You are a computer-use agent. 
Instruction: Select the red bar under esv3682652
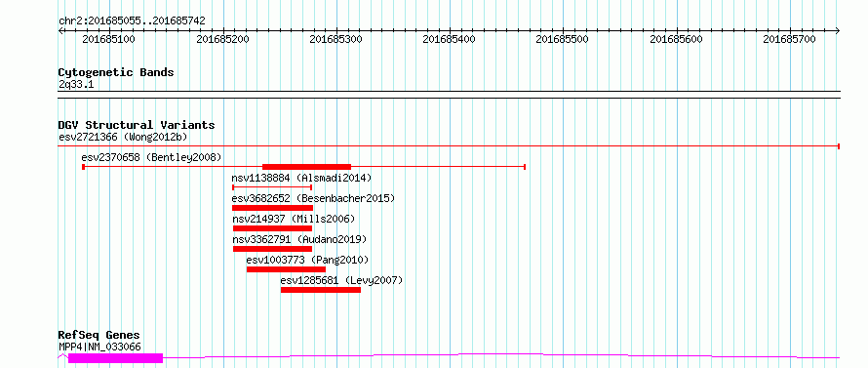click(272, 208)
